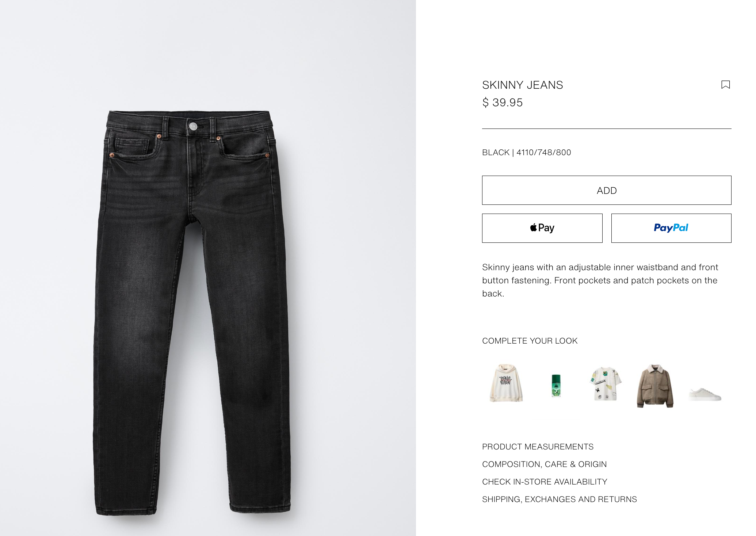Click the skinny jeans description paragraph
Image resolution: width=756 pixels, height=536 pixels.
(600, 280)
